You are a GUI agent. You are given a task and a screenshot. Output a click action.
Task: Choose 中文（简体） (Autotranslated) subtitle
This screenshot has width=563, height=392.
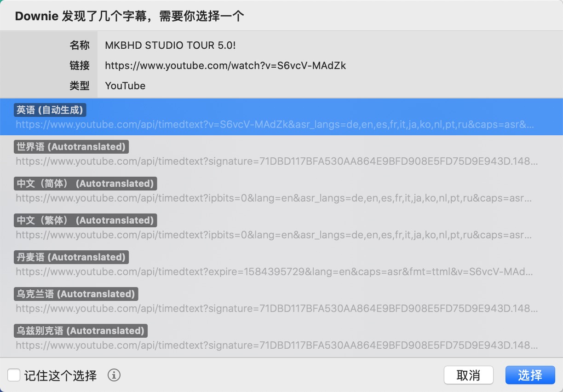(281, 190)
